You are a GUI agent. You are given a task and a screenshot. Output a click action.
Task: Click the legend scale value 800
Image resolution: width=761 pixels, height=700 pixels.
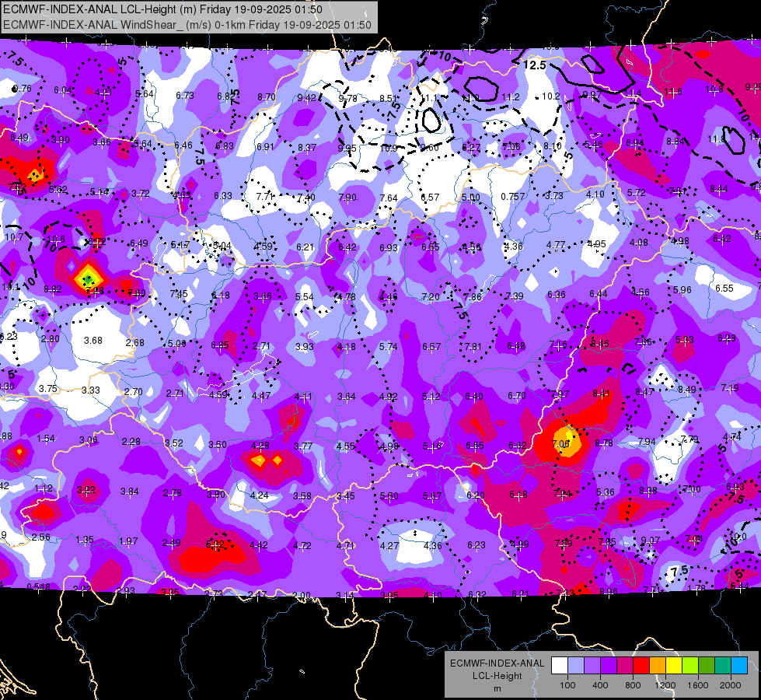pos(633,685)
